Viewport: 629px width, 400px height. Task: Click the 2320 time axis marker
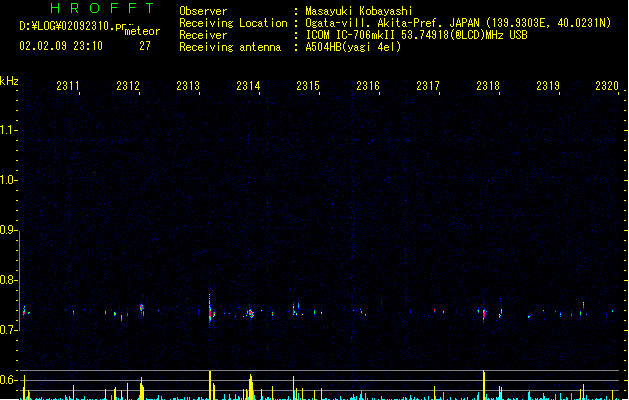(607, 85)
